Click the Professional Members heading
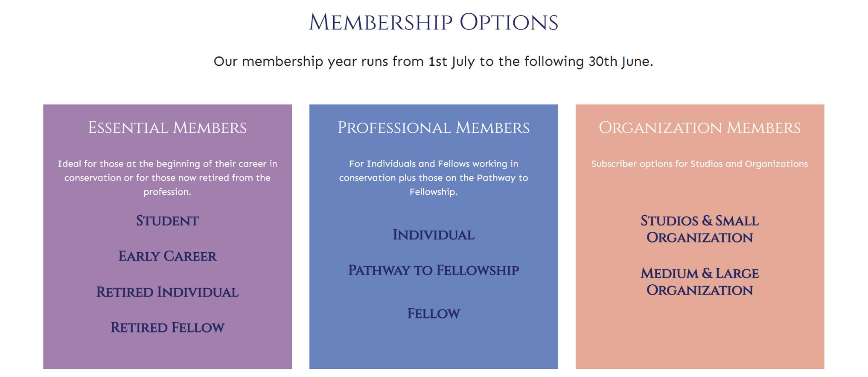The width and height of the screenshot is (868, 377). coord(433,128)
